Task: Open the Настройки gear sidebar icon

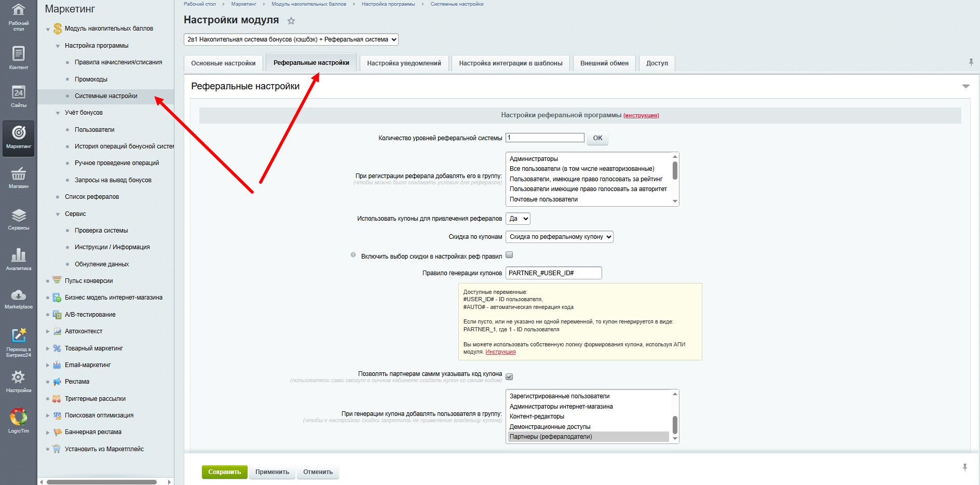Action: pos(18,381)
